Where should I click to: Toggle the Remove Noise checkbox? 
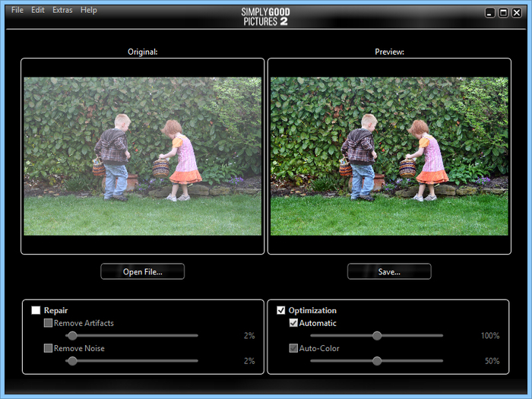pos(48,348)
